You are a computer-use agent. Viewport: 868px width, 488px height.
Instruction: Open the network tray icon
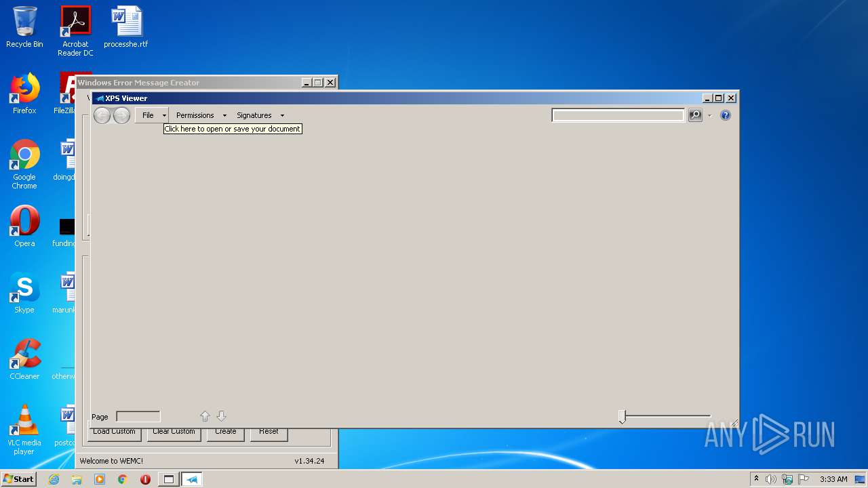click(787, 479)
